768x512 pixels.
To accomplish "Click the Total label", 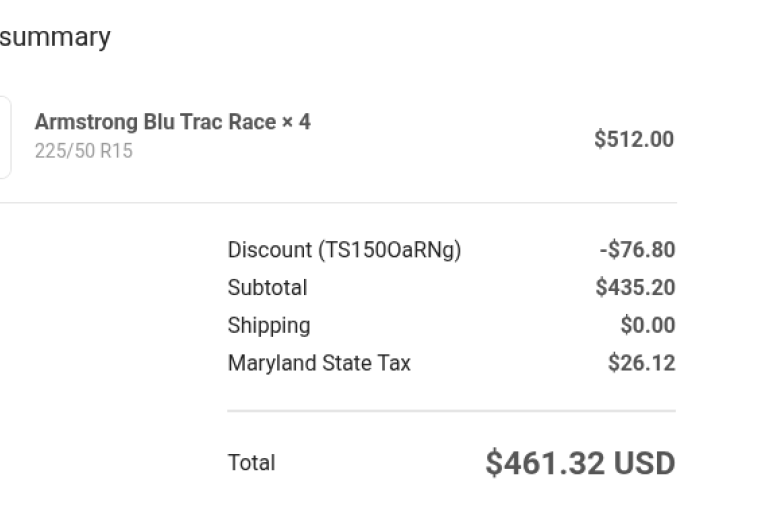I will (251, 463).
